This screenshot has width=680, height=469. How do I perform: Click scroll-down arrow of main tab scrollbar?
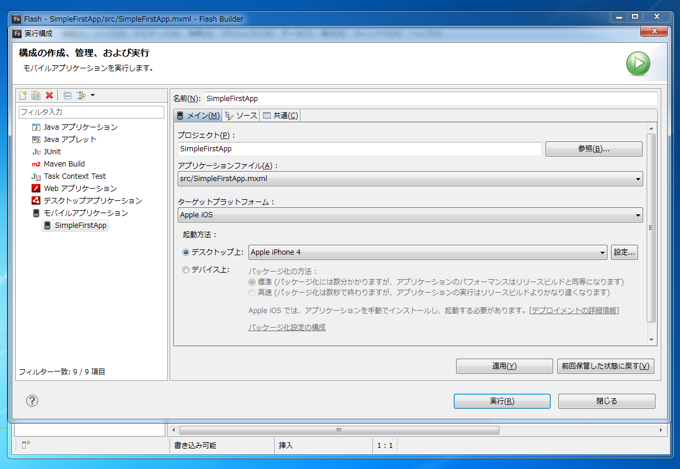point(651,339)
